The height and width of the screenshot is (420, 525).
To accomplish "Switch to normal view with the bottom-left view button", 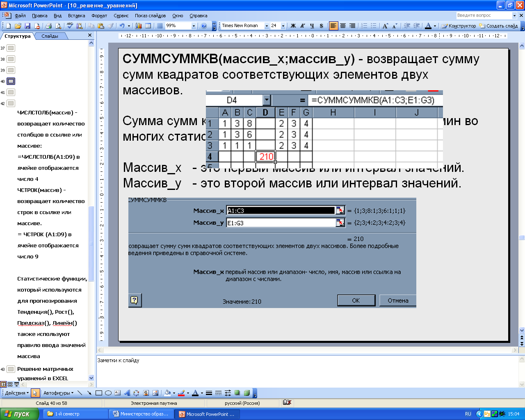I will [3, 384].
